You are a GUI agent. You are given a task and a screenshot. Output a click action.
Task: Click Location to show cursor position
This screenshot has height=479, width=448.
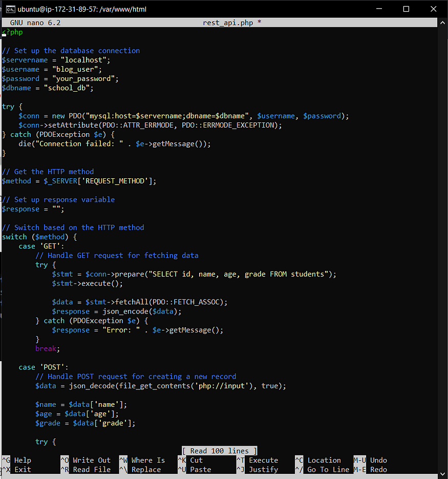point(324,460)
